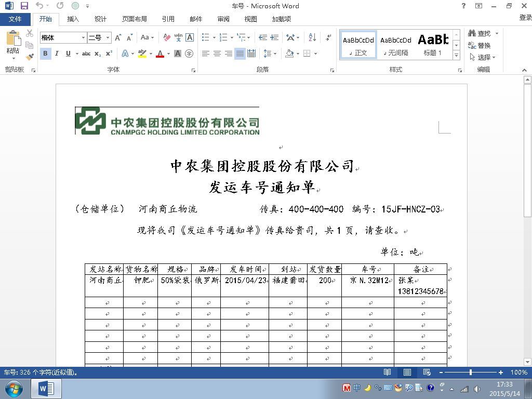
Task: Click the red font color button
Action: click(x=160, y=54)
